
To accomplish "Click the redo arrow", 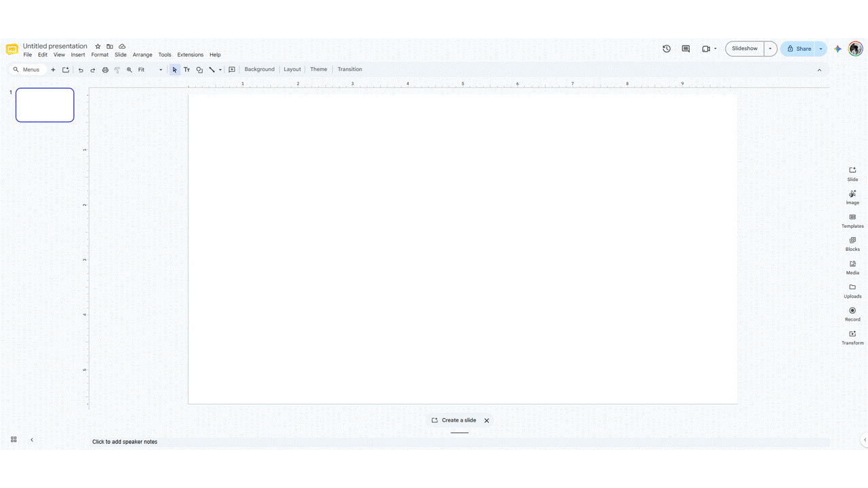I will click(93, 70).
